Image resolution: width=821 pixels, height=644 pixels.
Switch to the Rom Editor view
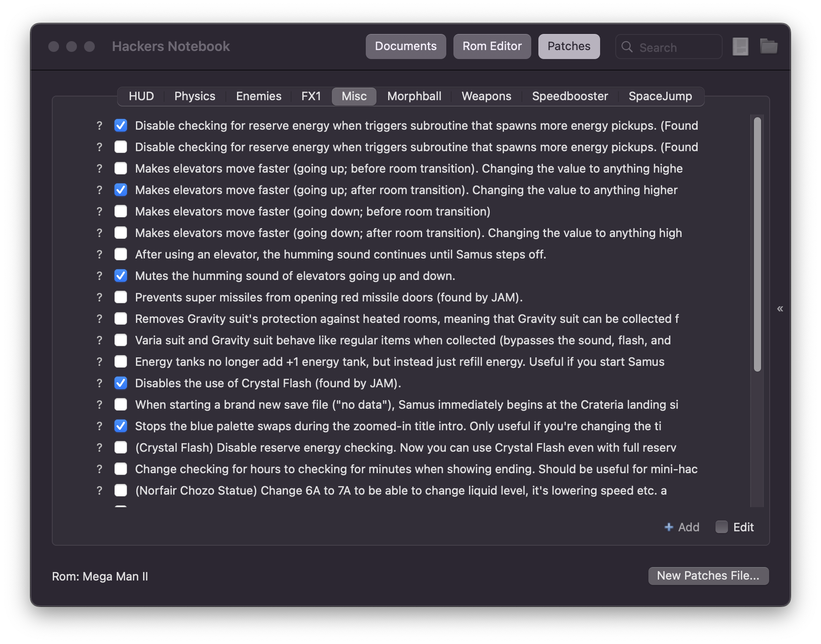[492, 46]
